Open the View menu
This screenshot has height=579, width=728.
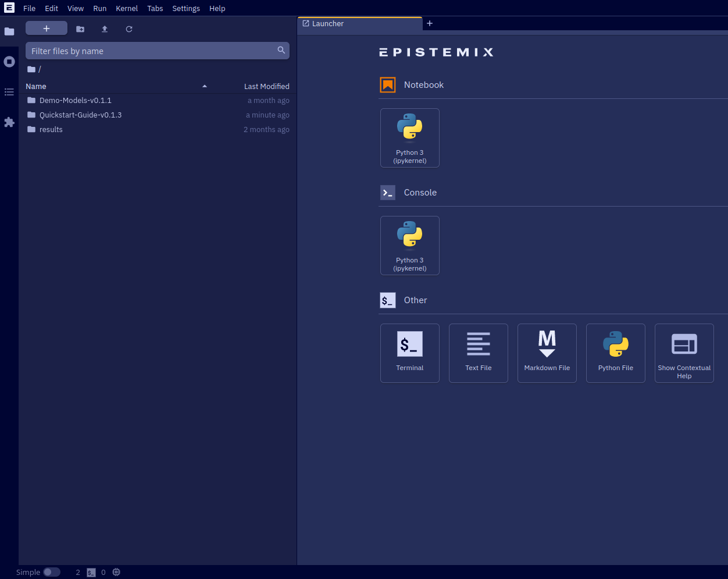coord(76,8)
